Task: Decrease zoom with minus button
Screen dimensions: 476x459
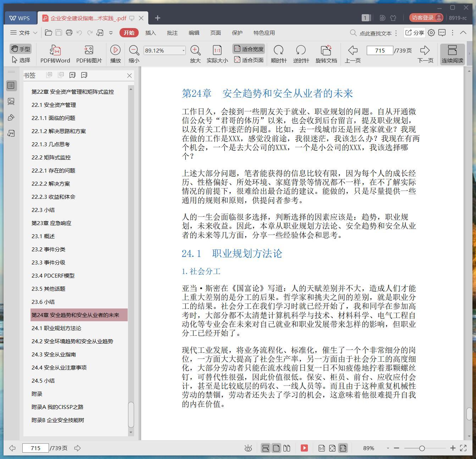Action: click(397, 448)
